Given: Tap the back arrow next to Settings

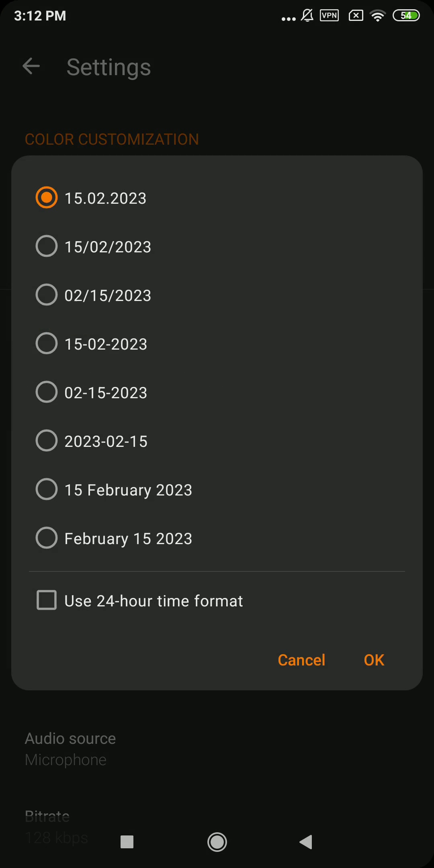Looking at the screenshot, I should [31, 66].
